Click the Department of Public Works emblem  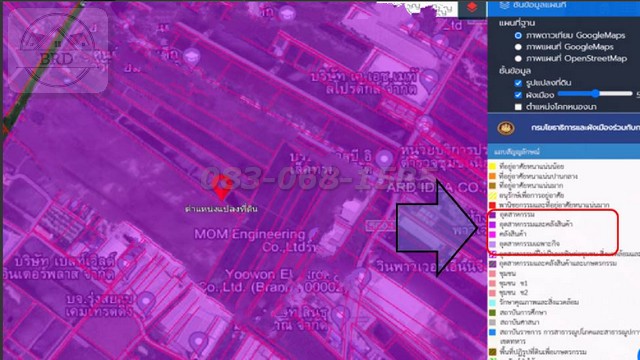coord(506,128)
